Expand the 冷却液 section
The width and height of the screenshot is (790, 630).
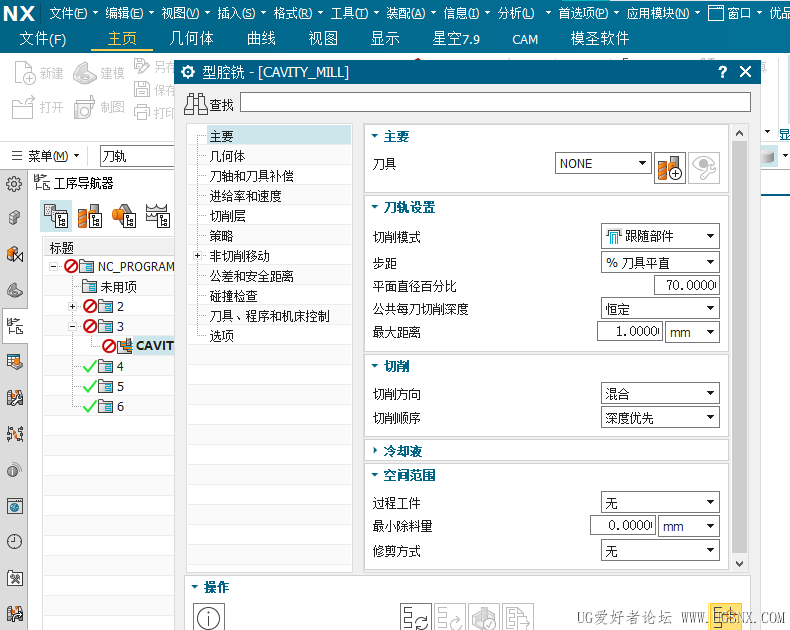point(403,451)
